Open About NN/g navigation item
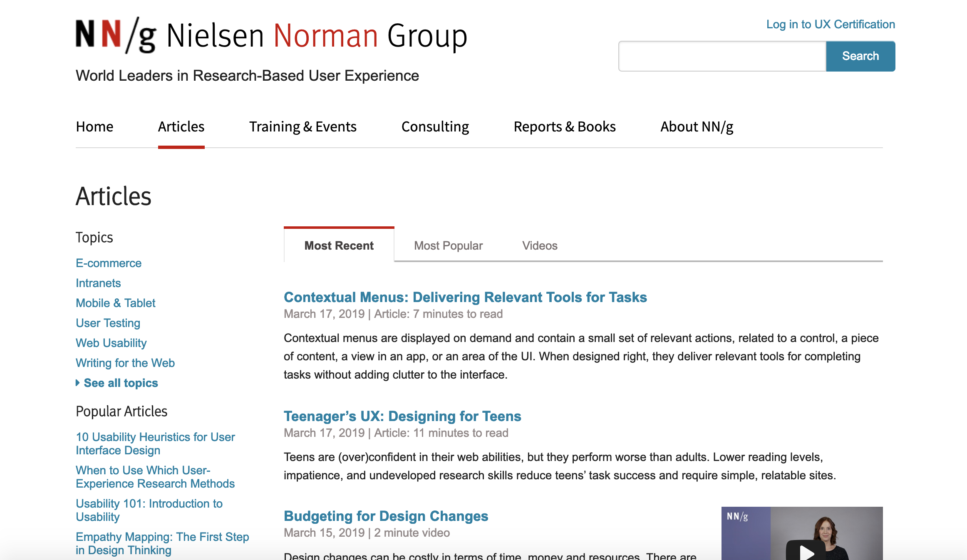967x560 pixels. pos(697,126)
